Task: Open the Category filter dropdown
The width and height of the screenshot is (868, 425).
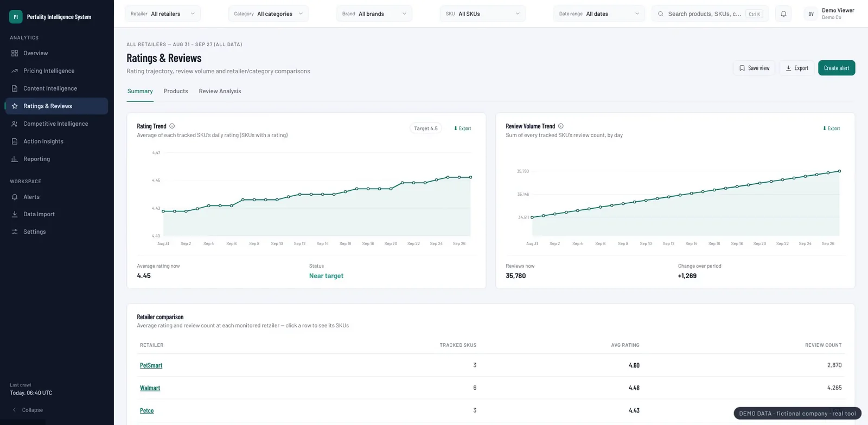Action: tap(269, 14)
